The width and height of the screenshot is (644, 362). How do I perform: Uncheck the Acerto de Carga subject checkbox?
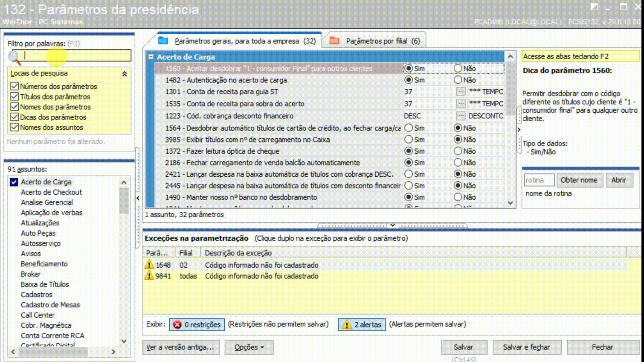pos(14,182)
